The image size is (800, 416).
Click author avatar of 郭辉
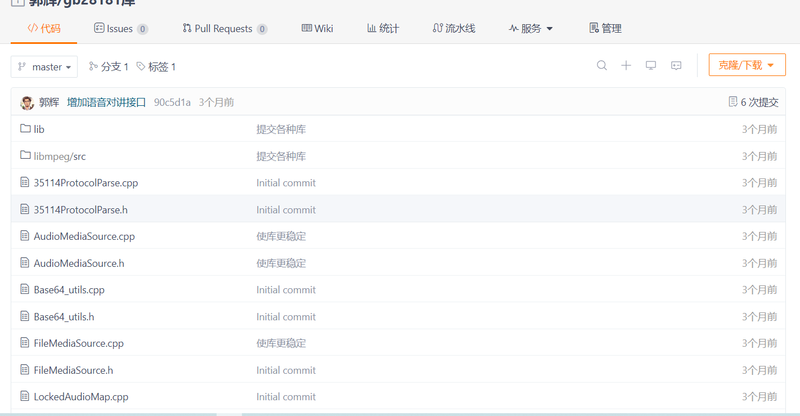click(27, 103)
